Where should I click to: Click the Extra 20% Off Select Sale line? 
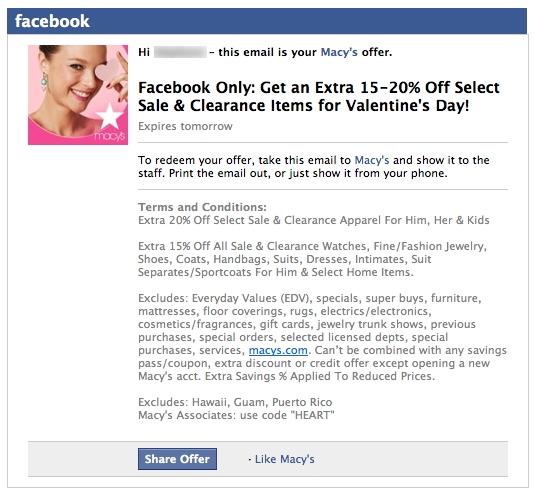click(x=314, y=220)
